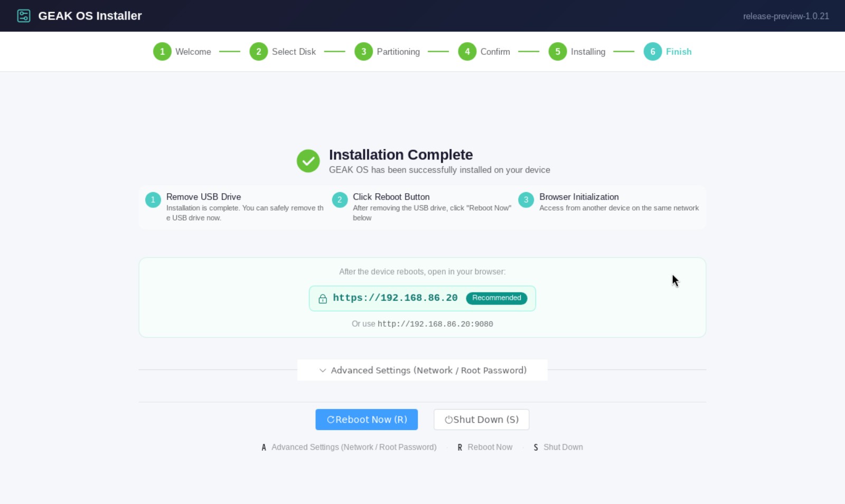Click the Installation Complete heading
Viewport: 845px width, 504px height.
click(401, 155)
